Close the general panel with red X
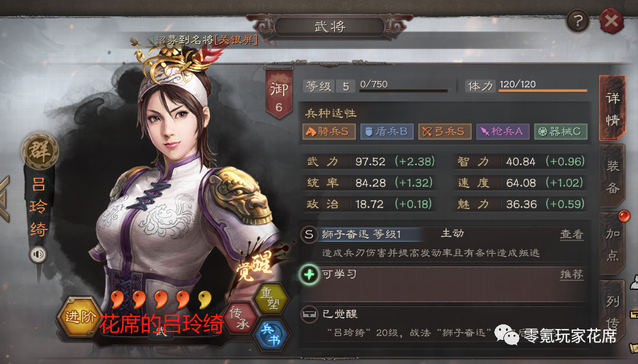 point(611,21)
